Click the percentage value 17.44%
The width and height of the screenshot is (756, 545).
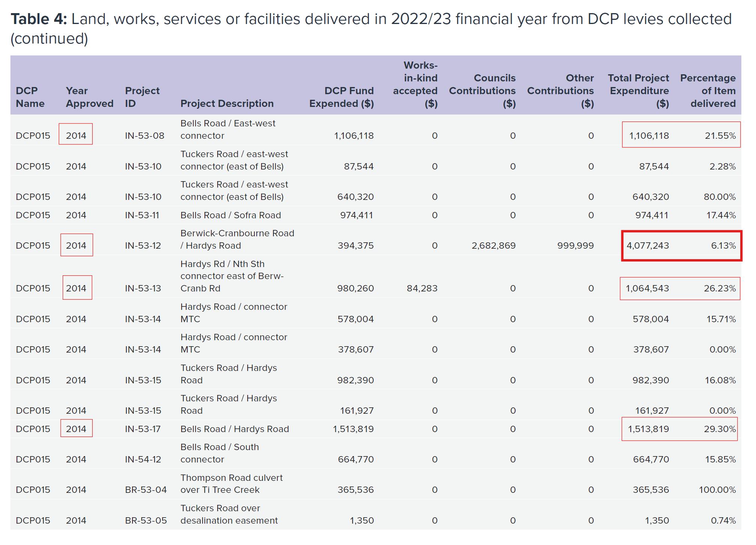(x=720, y=215)
